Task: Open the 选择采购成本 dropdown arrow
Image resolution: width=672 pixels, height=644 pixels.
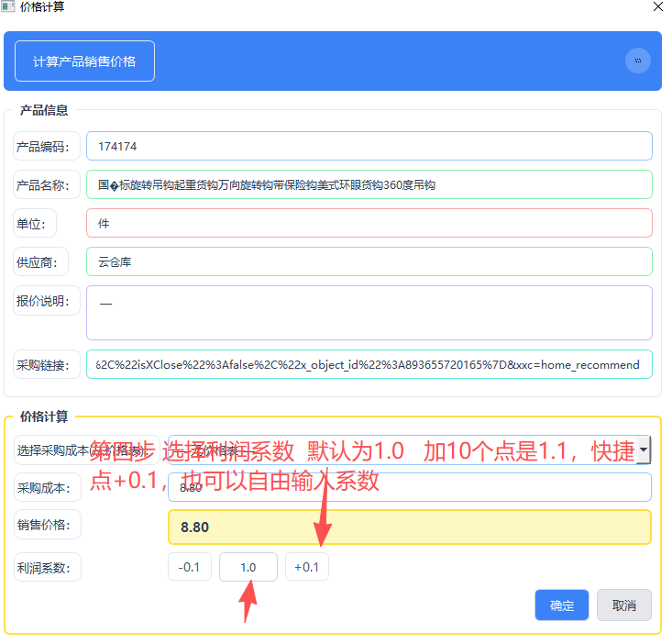Action: click(x=643, y=450)
